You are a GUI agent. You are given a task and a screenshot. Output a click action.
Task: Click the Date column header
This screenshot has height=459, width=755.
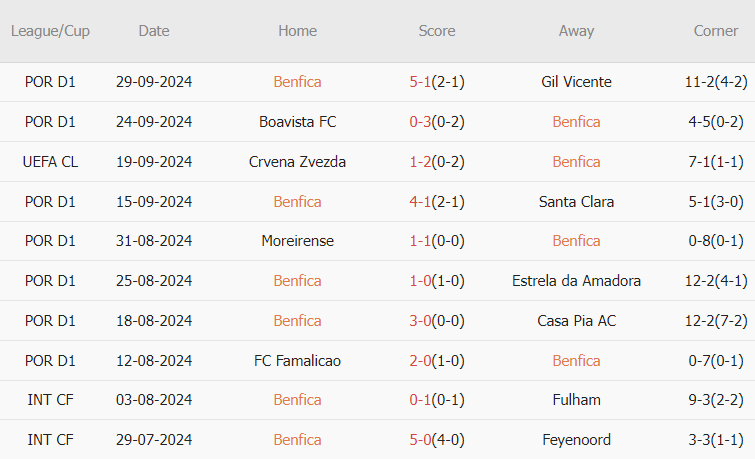pos(154,31)
